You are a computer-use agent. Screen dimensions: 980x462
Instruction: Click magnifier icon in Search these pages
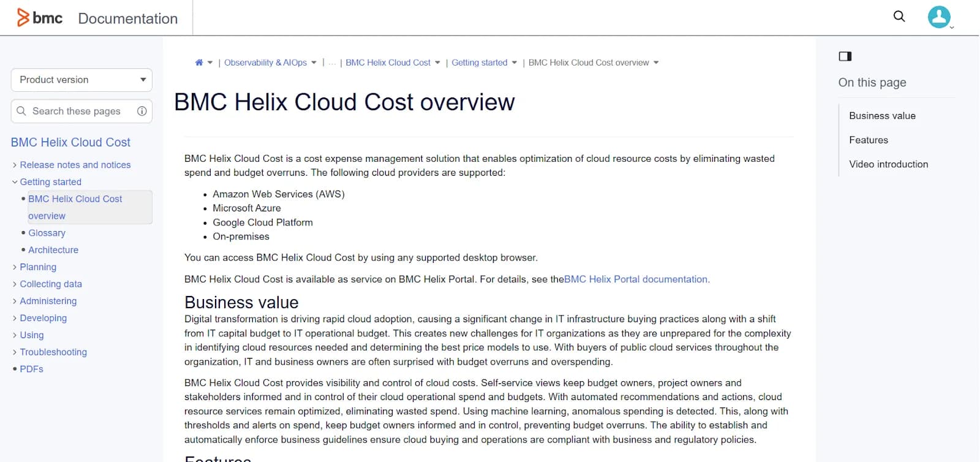tap(21, 111)
